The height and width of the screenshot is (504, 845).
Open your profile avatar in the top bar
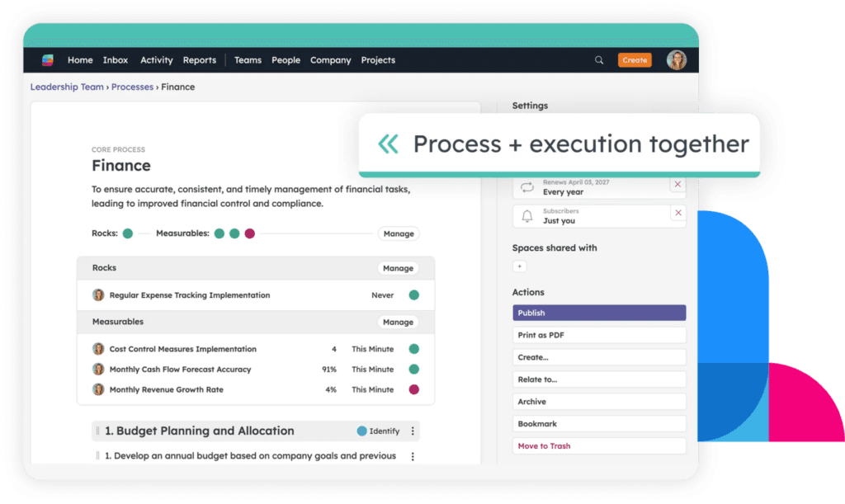pos(676,59)
